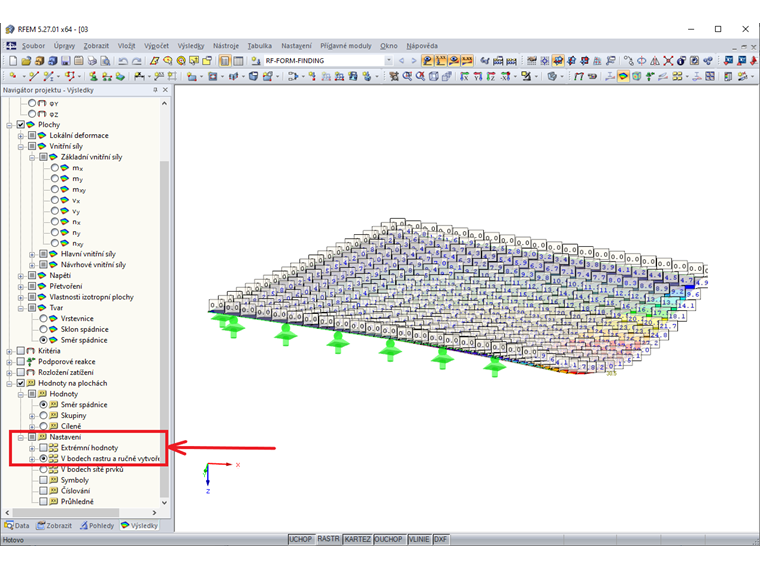The image size is (760, 570).
Task: Pin the project navigator panel
Action: click(x=155, y=90)
